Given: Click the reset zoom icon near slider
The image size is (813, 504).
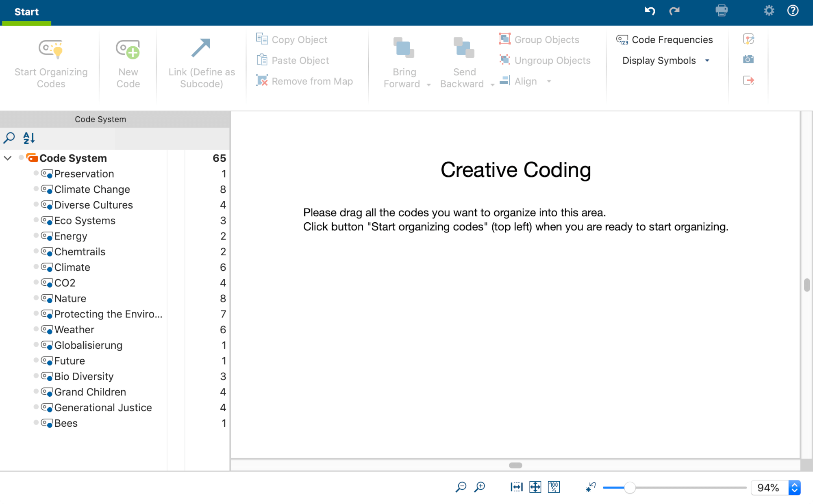Looking at the screenshot, I should click(x=591, y=487).
